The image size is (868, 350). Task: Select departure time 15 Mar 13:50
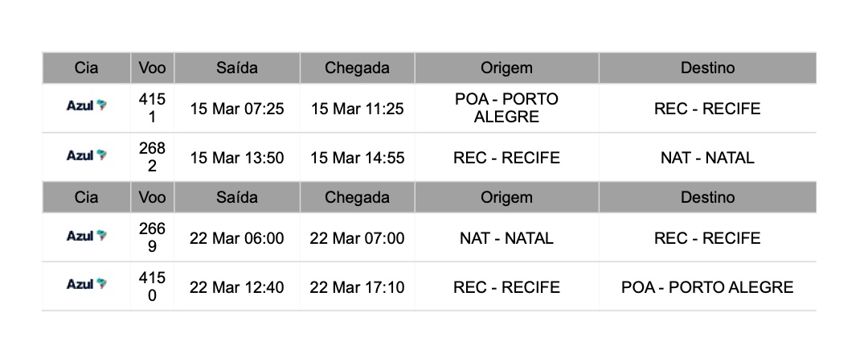(237, 158)
